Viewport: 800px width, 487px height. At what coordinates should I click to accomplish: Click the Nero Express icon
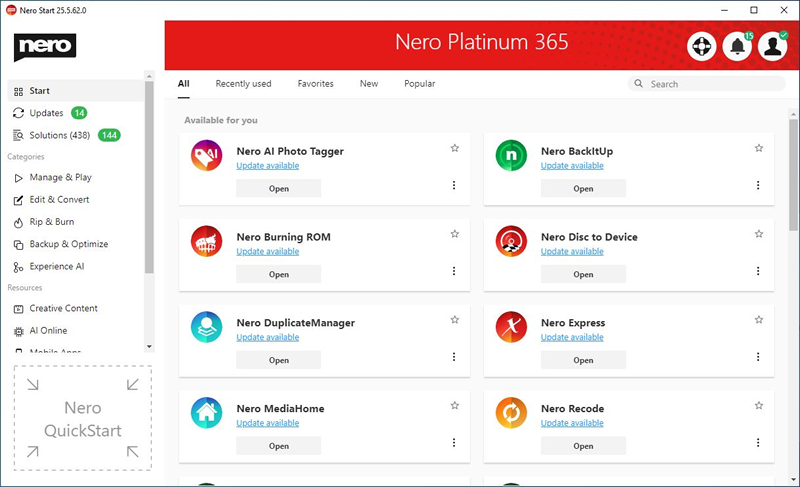511,326
